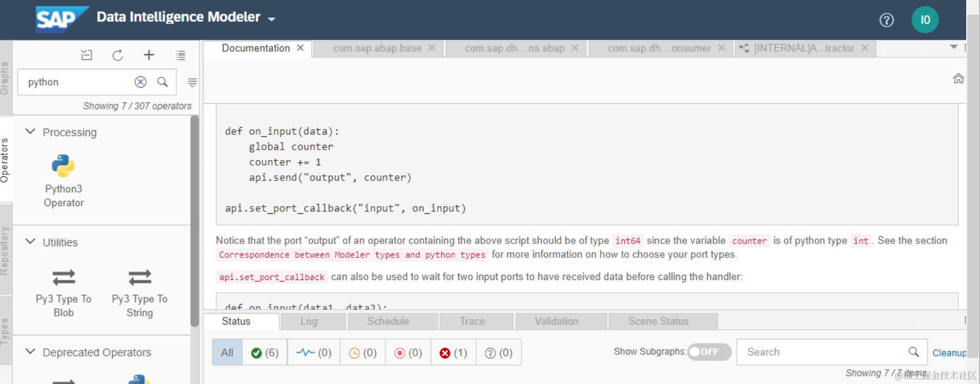The height and width of the screenshot is (384, 980).
Task: Toggle the Show Subgraphs switch
Action: pos(709,352)
